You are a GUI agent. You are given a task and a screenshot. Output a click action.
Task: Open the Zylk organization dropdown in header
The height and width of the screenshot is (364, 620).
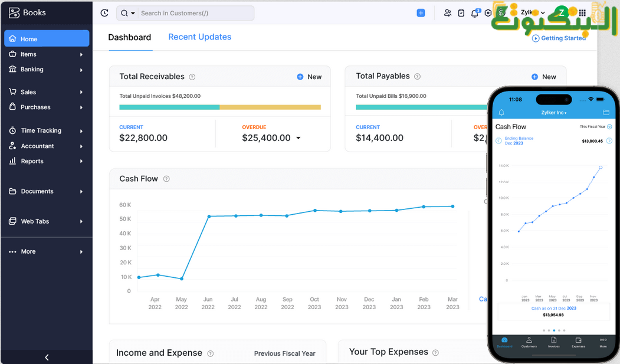click(x=533, y=12)
